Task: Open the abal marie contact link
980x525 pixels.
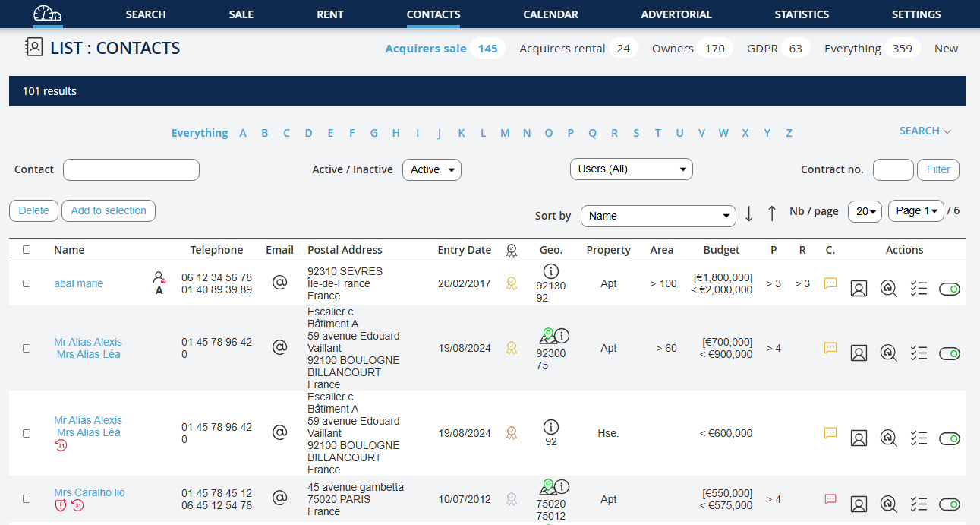Action: (x=78, y=283)
